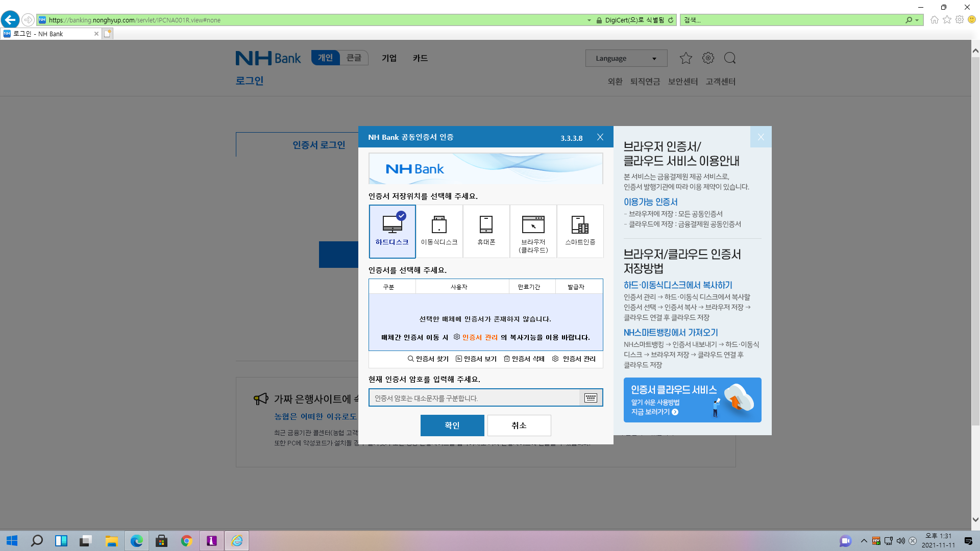Select the 인증서 로그인 tab
Viewport: 980px width, 551px height.
click(x=318, y=145)
